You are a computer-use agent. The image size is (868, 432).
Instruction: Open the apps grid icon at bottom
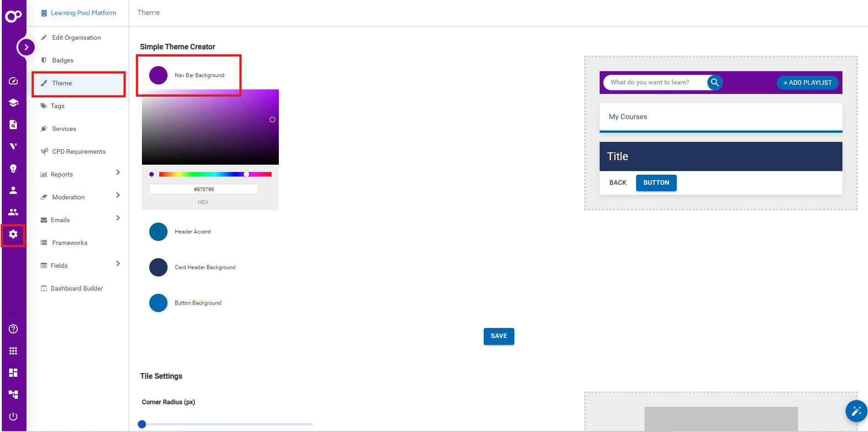13,350
